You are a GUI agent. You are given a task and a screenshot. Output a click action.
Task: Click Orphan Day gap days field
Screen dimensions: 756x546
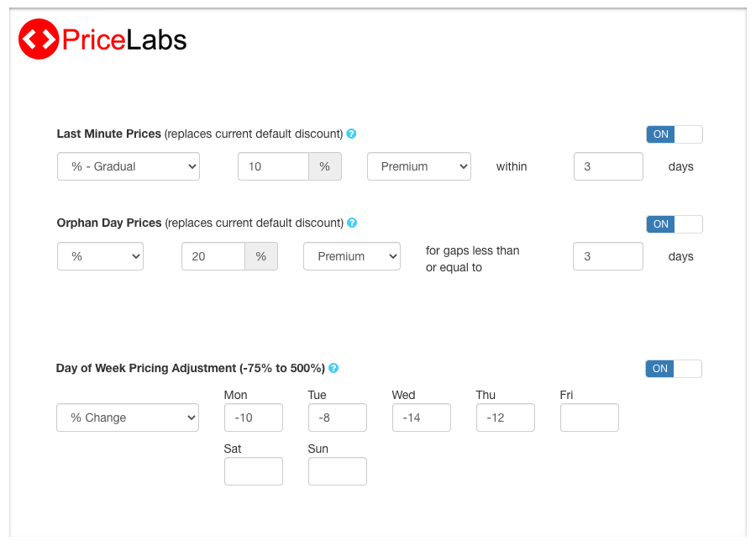click(607, 256)
